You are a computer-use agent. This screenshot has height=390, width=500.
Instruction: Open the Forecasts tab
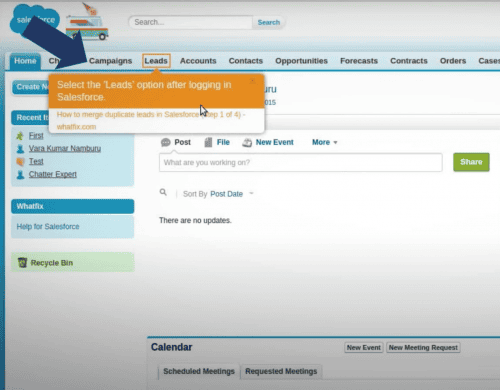pyautogui.click(x=359, y=61)
